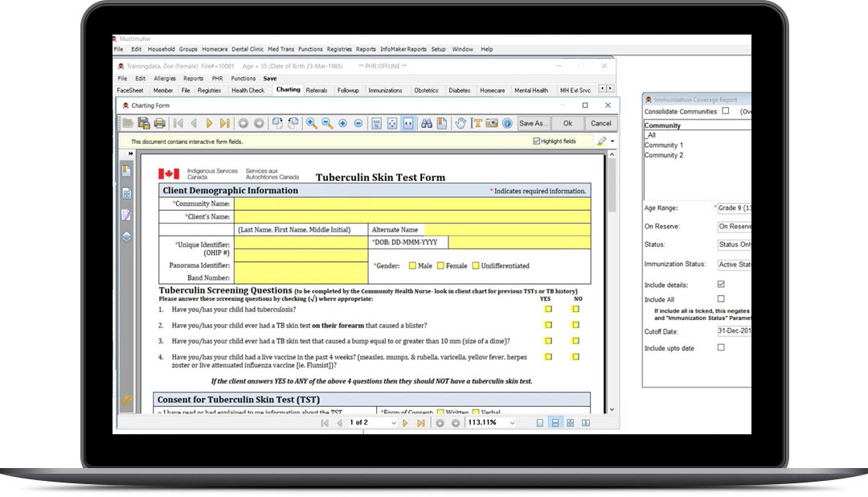
Task: Uncheck the Highlight fields checkbox
Action: (x=537, y=142)
